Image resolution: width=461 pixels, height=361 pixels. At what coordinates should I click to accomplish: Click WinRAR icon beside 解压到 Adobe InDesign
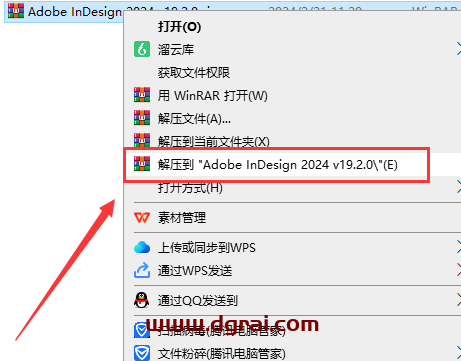142,164
